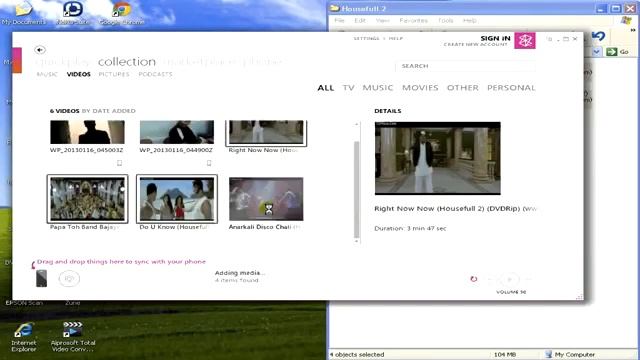Click the scroll down arrow of video list
Viewport: 640px width, 360px height.
357,241
